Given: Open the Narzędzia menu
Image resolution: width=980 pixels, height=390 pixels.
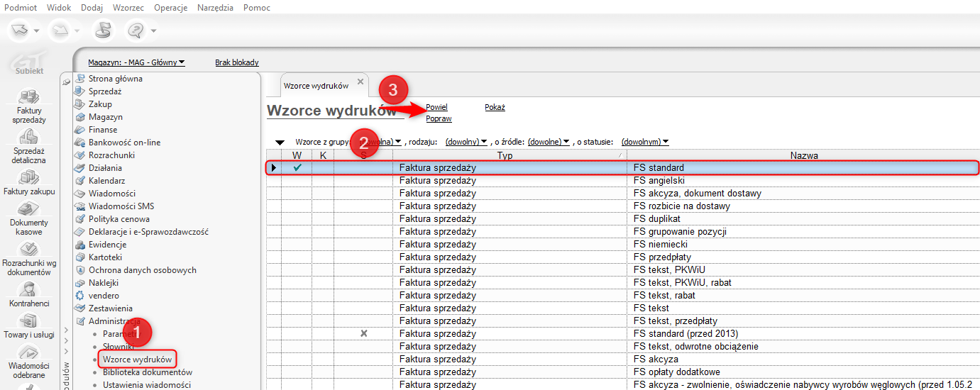Looking at the screenshot, I should (216, 7).
